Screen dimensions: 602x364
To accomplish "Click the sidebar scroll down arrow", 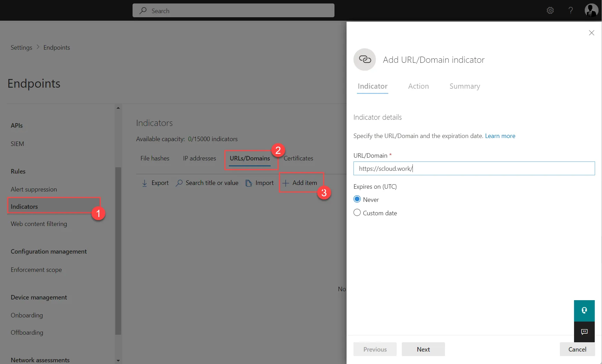I will tap(118, 361).
